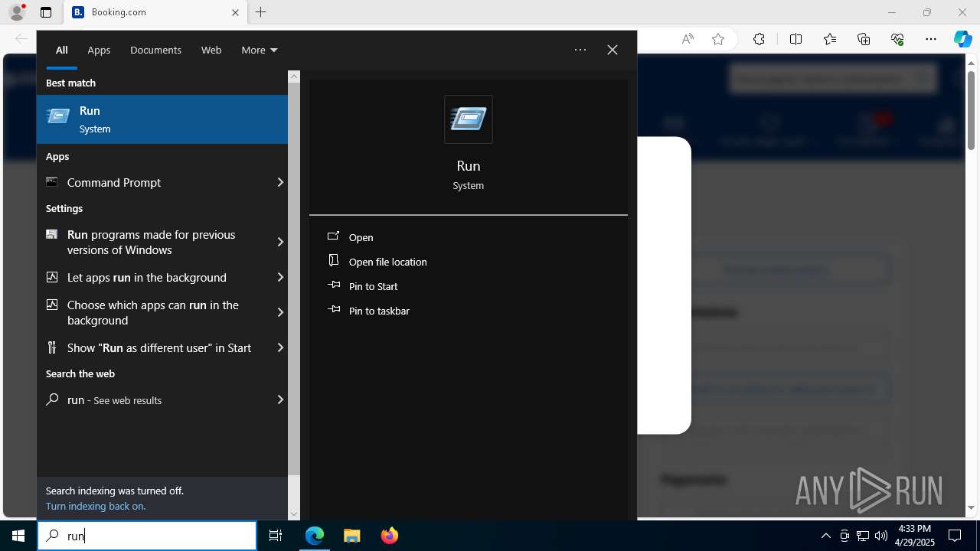Open a new Edge tab

261,12
